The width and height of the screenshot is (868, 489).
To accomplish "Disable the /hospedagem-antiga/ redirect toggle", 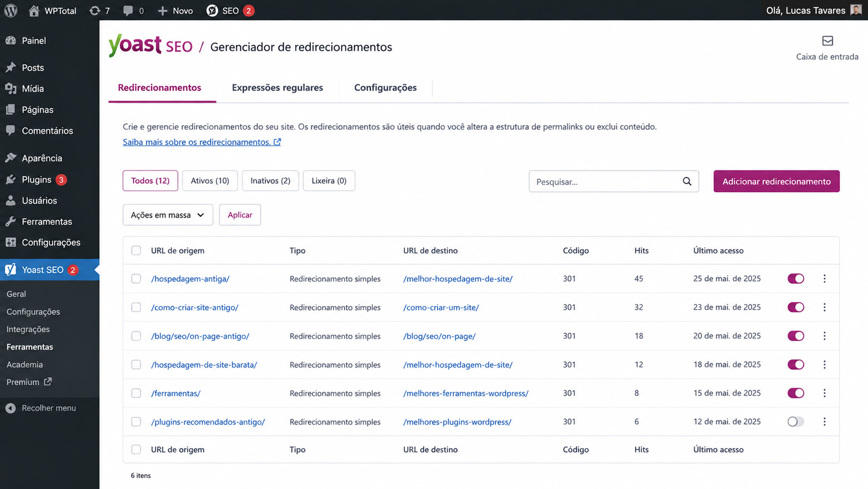I will coord(796,279).
